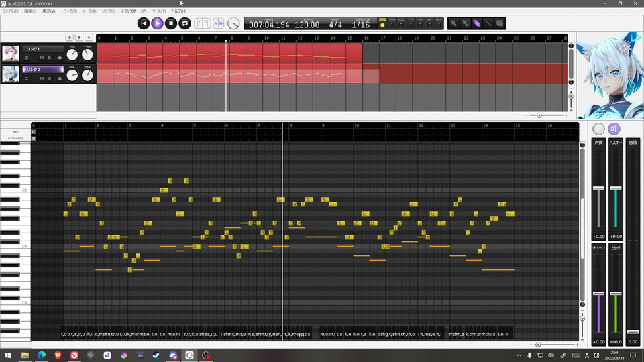
Task: Open the 表示 menu
Action: (48, 11)
